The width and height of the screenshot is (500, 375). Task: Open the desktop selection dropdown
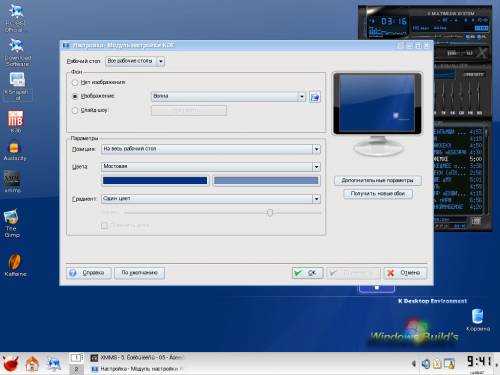[x=135, y=61]
